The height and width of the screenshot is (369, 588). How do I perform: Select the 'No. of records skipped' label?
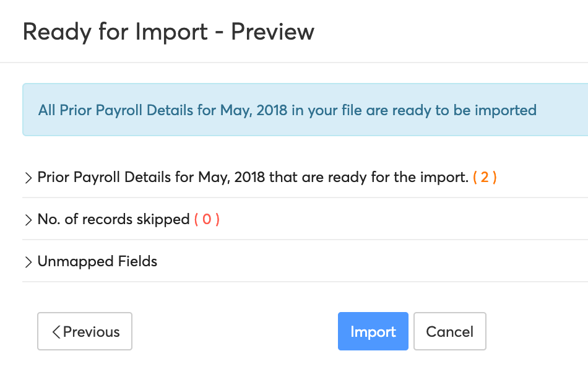coord(113,219)
